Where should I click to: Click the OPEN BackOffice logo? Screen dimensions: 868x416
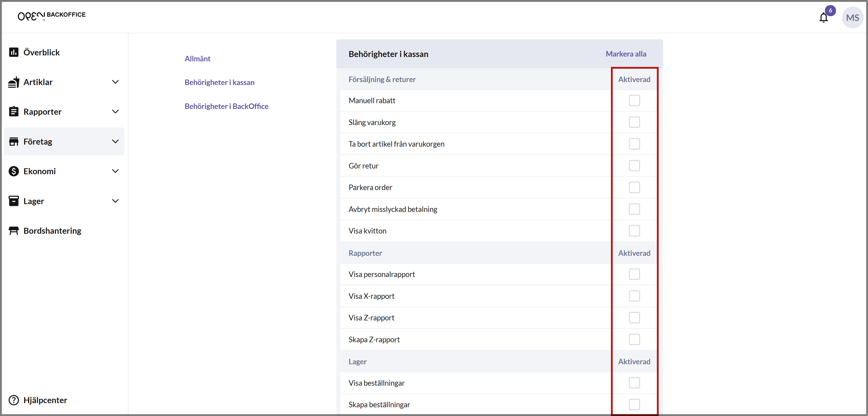point(51,15)
